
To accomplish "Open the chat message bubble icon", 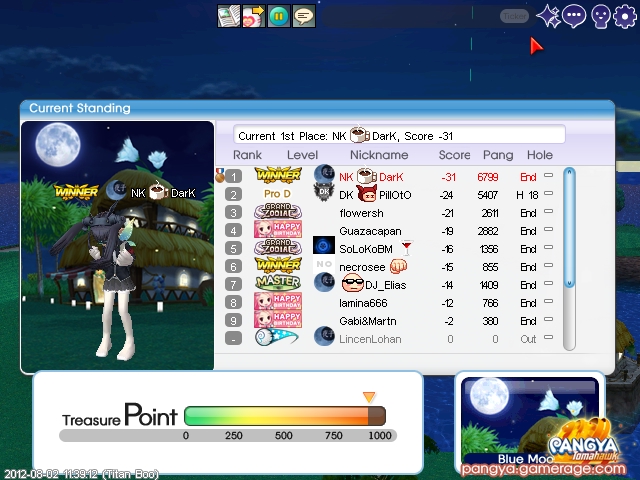I will pos(304,16).
